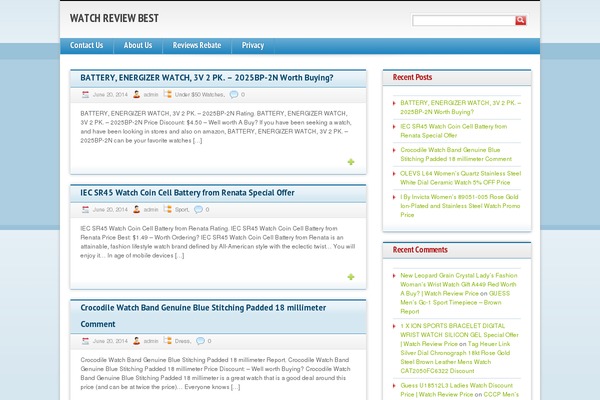This screenshot has height=400, width=600.
Task: Open Under $50 Watches category link
Action: point(200,95)
